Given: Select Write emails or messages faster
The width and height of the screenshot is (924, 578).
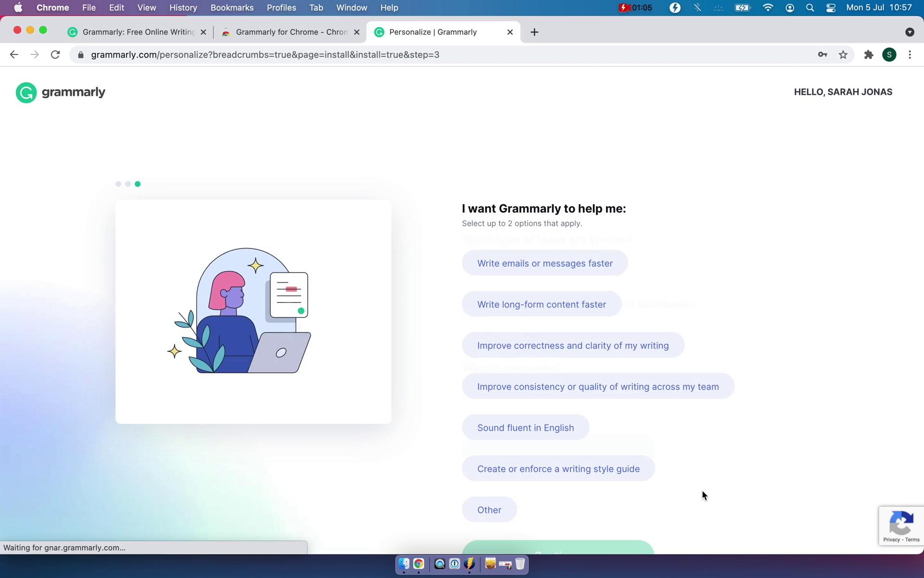Looking at the screenshot, I should (x=545, y=263).
